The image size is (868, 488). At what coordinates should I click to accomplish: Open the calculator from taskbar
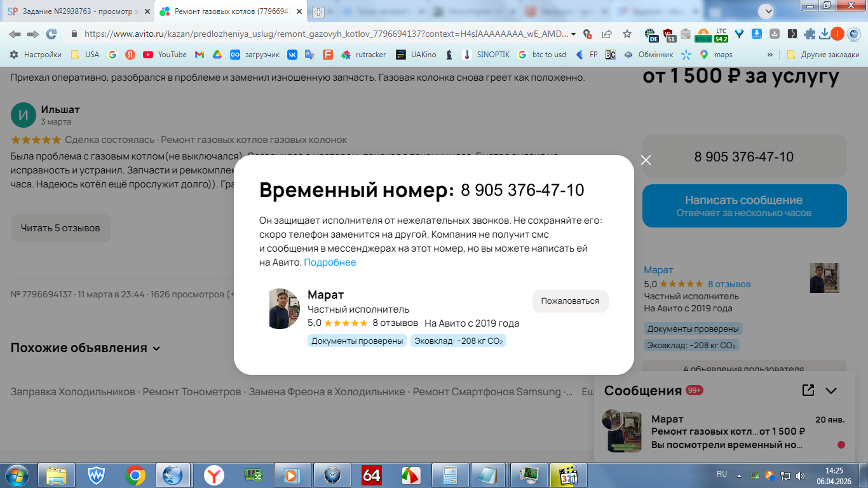pos(450,475)
